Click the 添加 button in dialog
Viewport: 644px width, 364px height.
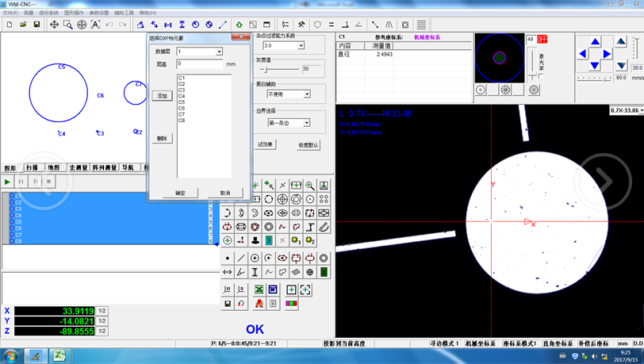tap(162, 96)
